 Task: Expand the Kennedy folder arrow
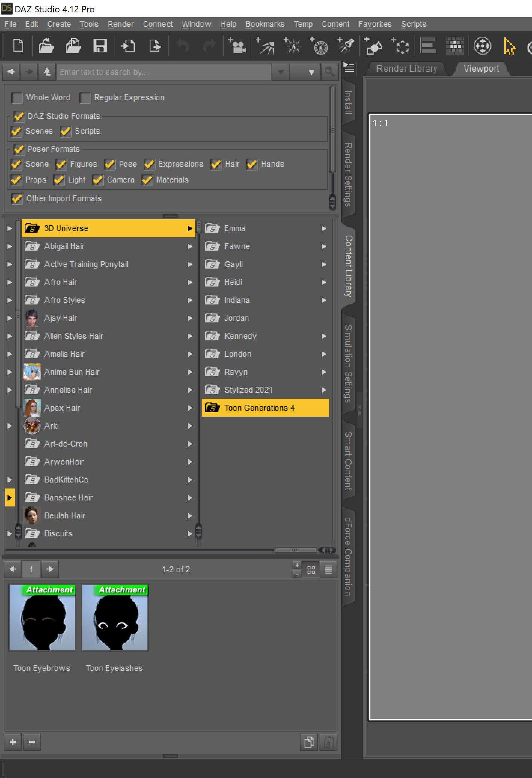point(324,336)
